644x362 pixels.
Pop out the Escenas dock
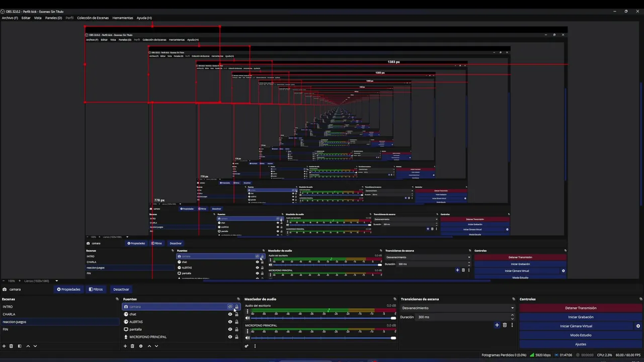click(x=117, y=299)
